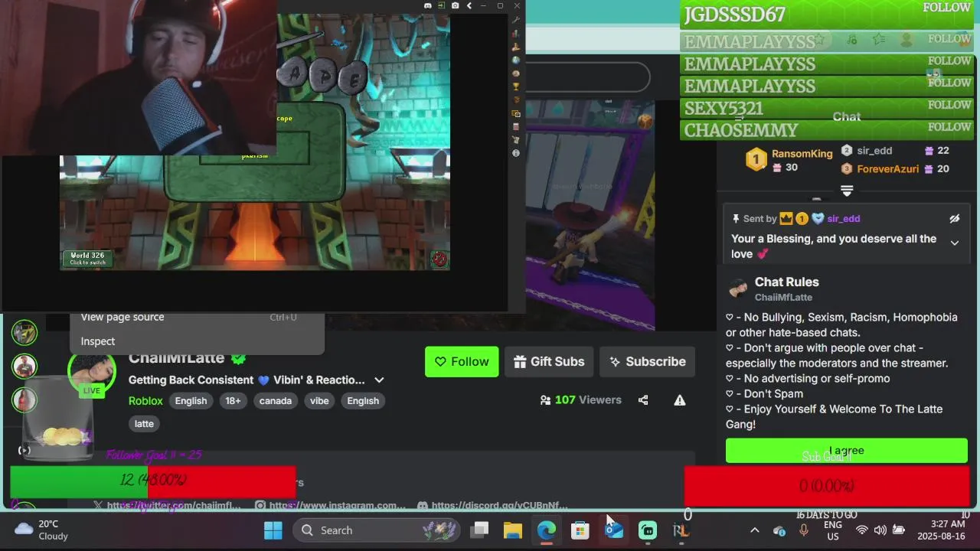980x551 pixels.
Task: Open the overlapping-squares icon in RuneLite sidebar
Action: [x=516, y=113]
